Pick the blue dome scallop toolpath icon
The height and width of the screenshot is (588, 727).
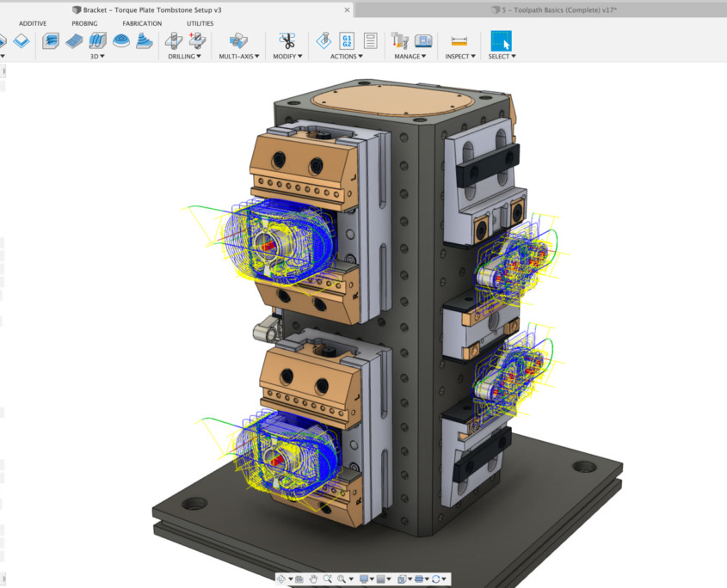[121, 40]
